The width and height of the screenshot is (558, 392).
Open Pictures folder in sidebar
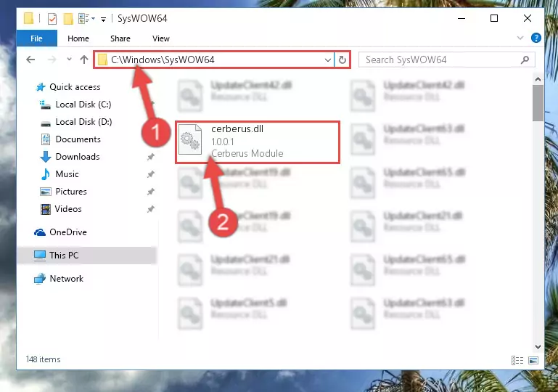71,192
